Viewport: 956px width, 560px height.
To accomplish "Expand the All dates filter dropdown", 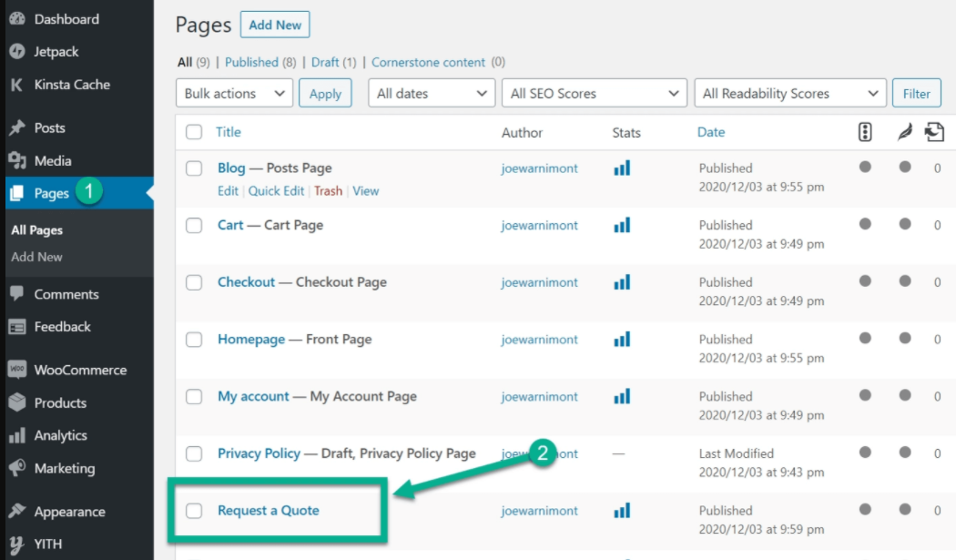I will pyautogui.click(x=432, y=94).
